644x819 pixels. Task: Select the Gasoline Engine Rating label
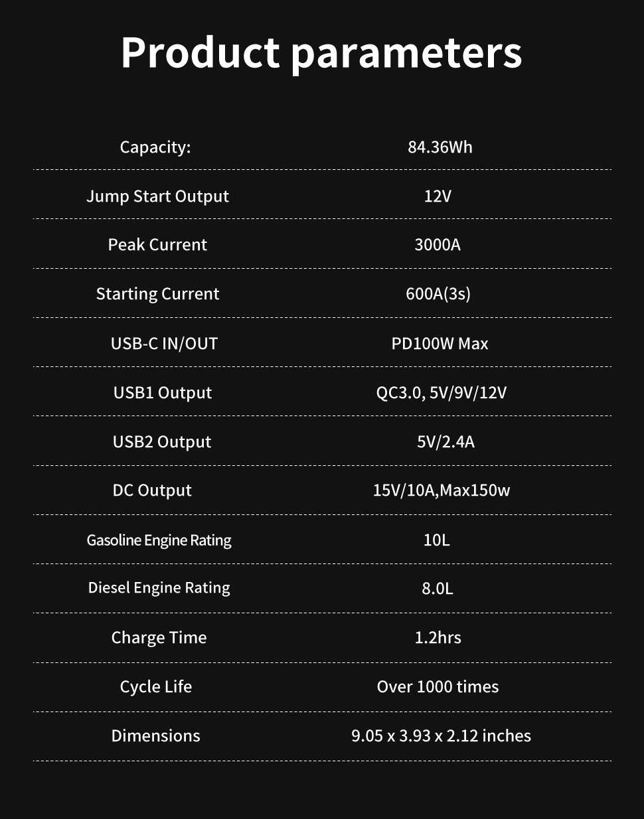pos(159,540)
